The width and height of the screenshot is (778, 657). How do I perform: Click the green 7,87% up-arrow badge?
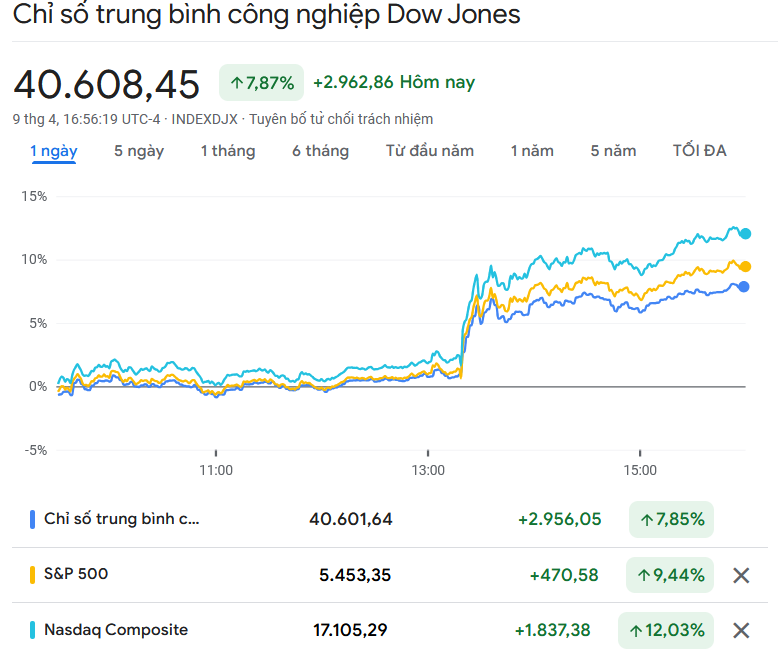[x=262, y=83]
